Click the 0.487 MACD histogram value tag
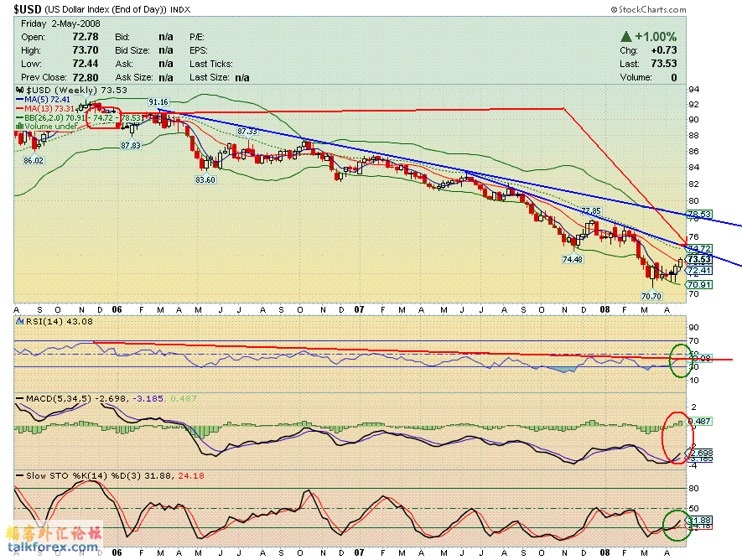Viewport: 742px width, 560px height. 699,421
